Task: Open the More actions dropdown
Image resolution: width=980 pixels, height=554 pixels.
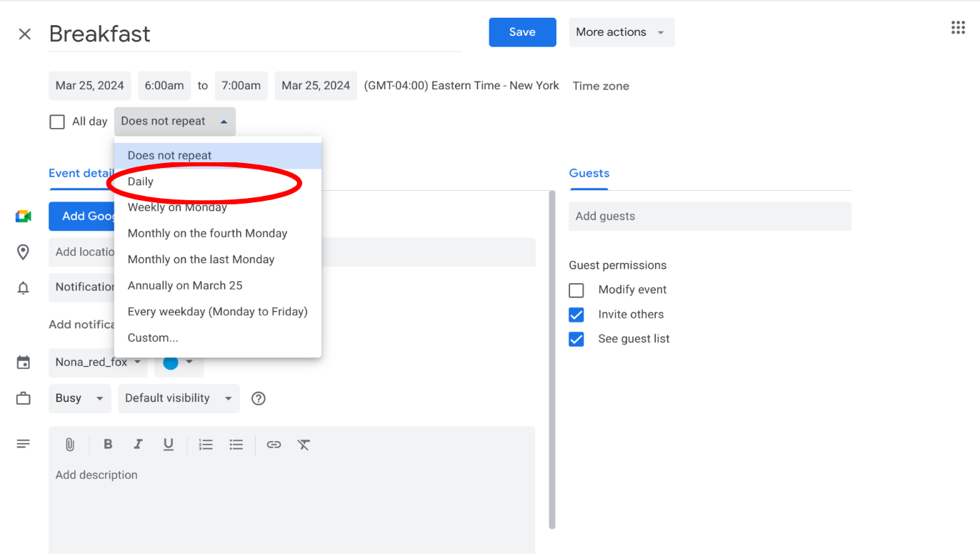Action: pyautogui.click(x=621, y=32)
